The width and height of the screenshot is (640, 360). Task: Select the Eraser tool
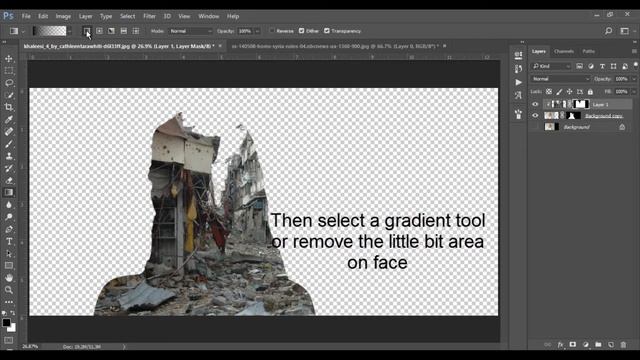[9, 180]
